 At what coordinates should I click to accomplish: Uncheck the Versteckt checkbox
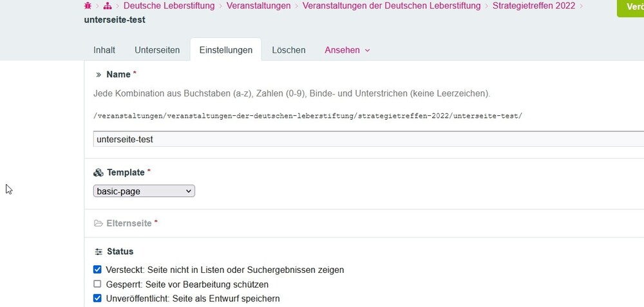coord(98,270)
